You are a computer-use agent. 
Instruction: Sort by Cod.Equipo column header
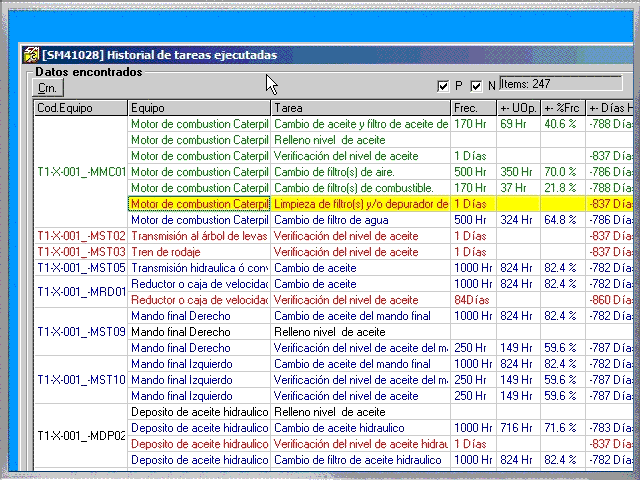point(81,108)
